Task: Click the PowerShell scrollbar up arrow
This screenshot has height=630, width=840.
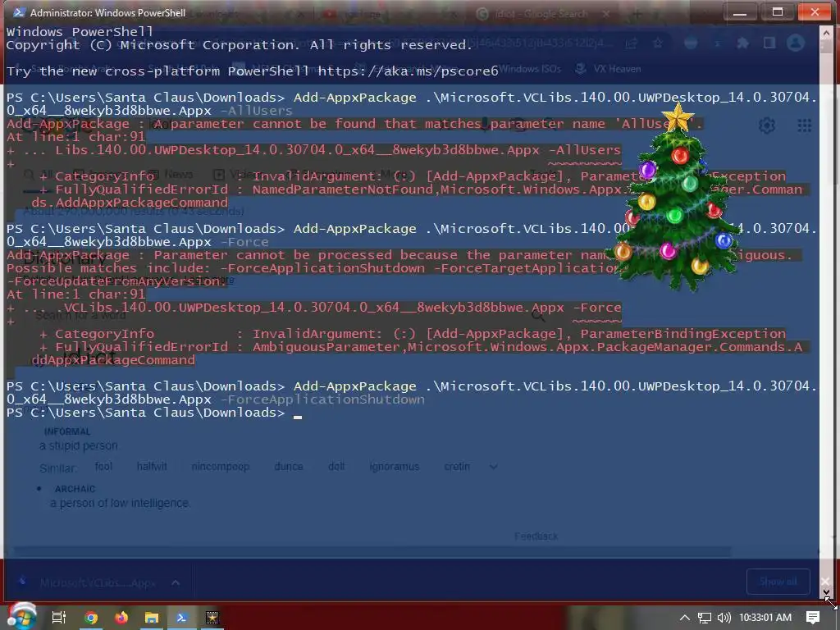Action: point(825,33)
